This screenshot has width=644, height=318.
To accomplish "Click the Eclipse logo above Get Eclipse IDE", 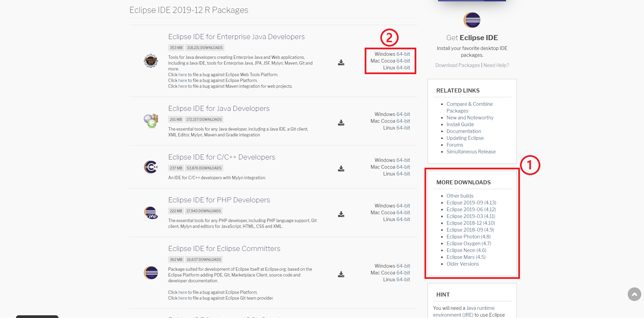I will (x=472, y=20).
